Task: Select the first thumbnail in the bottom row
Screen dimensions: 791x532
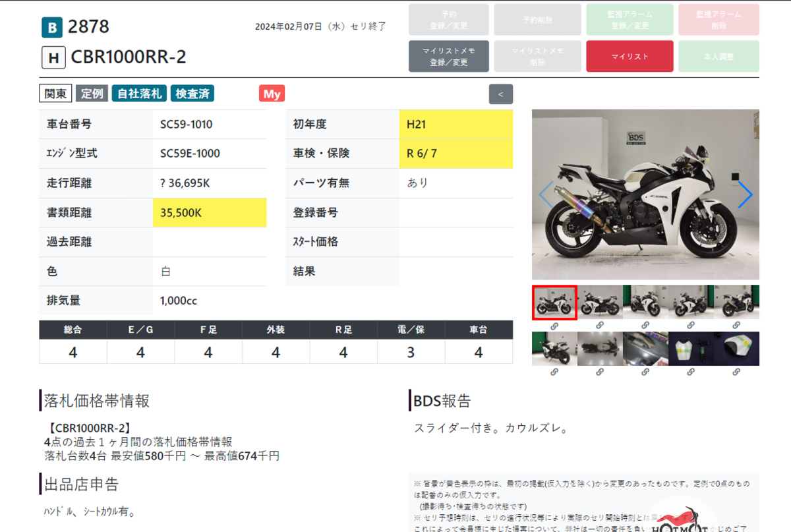Action: pyautogui.click(x=554, y=348)
